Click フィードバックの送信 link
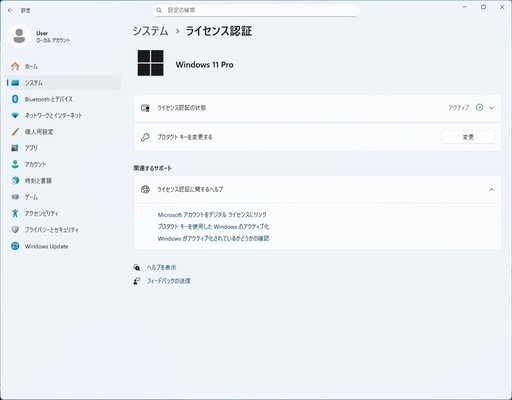Viewport: 512px width, 400px height. [169, 281]
